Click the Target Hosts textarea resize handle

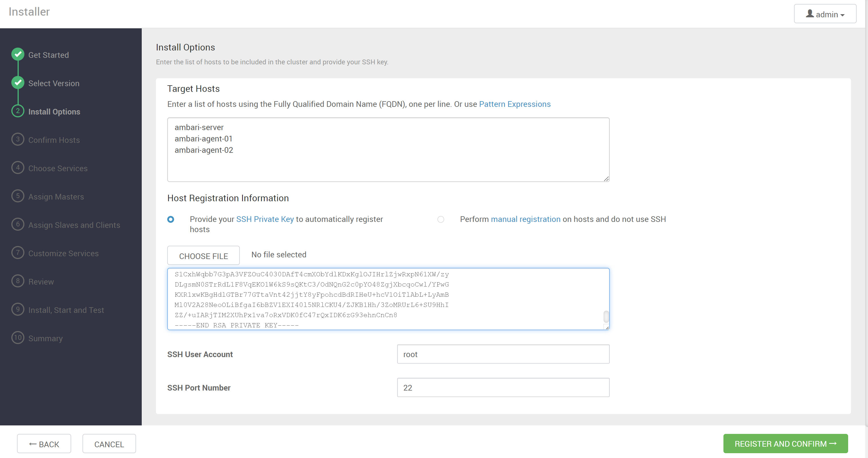click(x=606, y=179)
